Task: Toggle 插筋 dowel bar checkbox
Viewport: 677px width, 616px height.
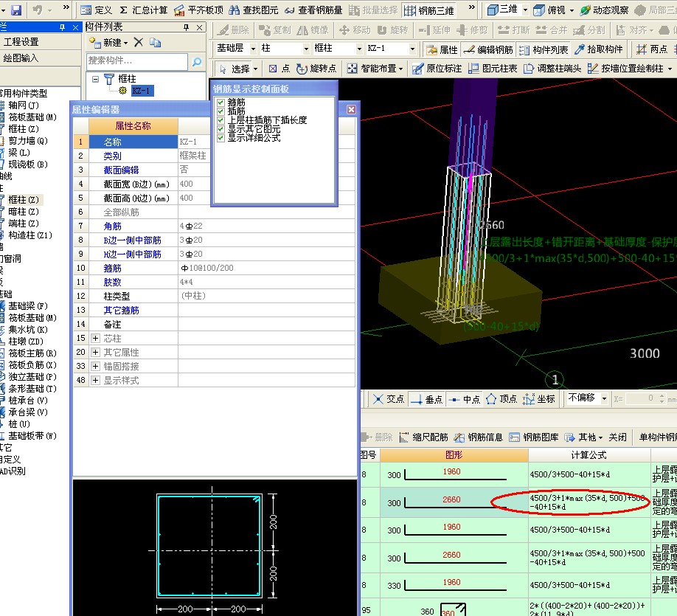Action: (221, 111)
